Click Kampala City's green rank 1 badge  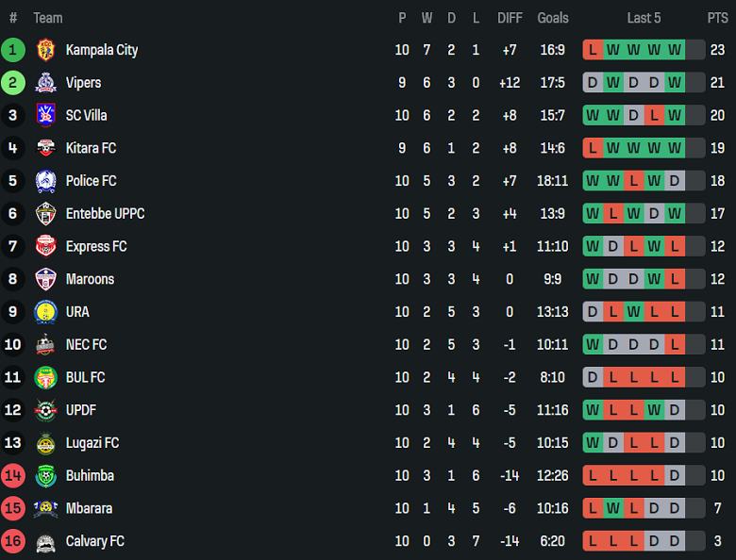(x=13, y=50)
